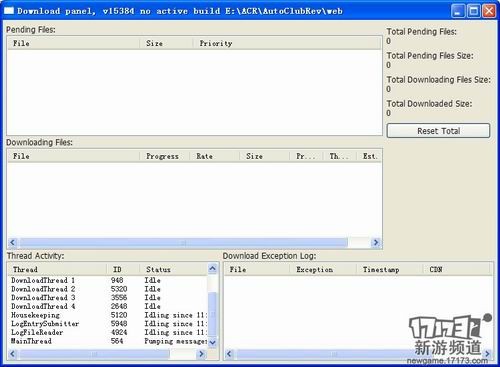The image size is (500, 367).
Task: Click left arrow of Exception Log scrollbar
Action: tap(229, 354)
